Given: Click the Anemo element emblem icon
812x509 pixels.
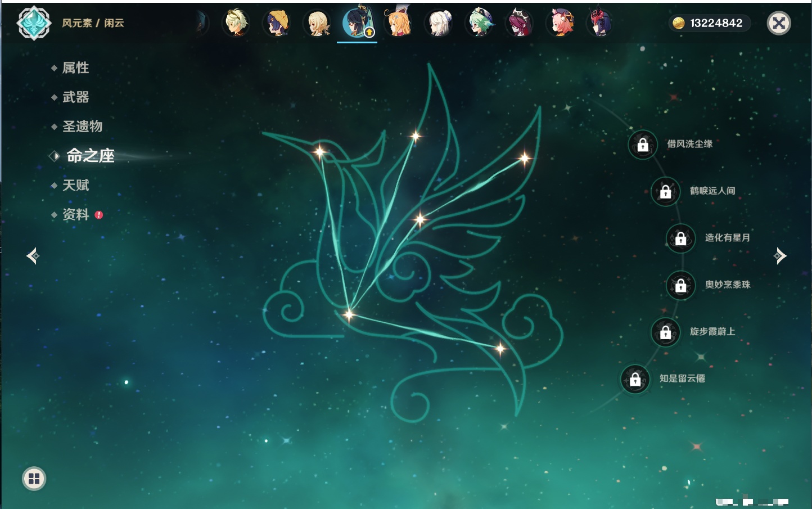Looking at the screenshot, I should (34, 23).
